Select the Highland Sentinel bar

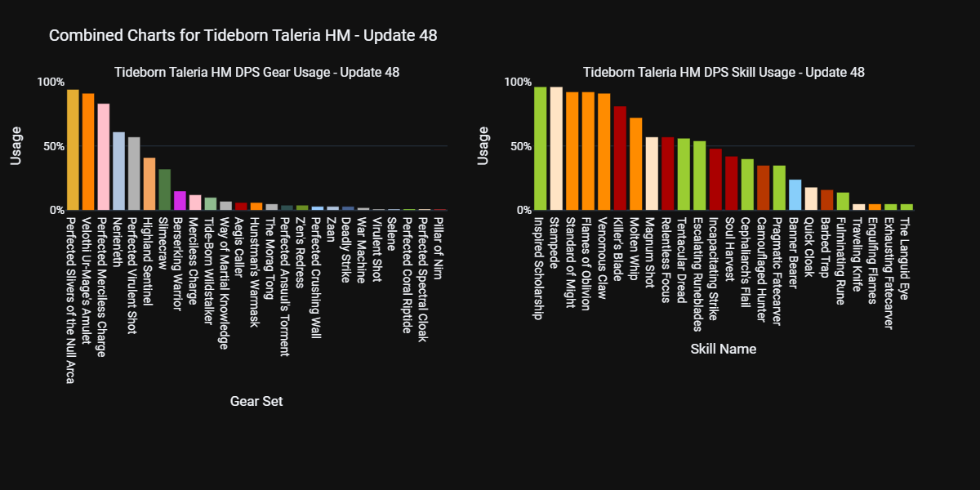coord(149,184)
